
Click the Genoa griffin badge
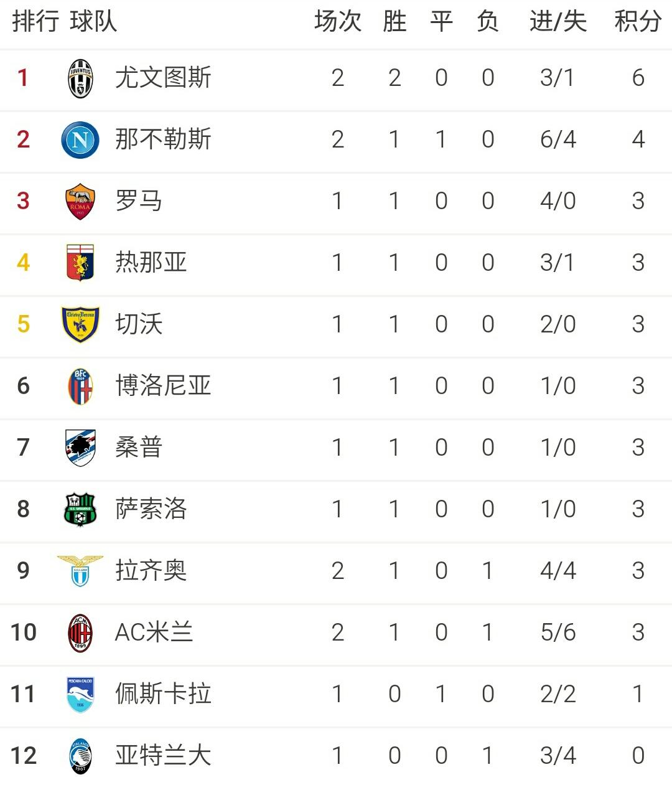pyautogui.click(x=80, y=263)
